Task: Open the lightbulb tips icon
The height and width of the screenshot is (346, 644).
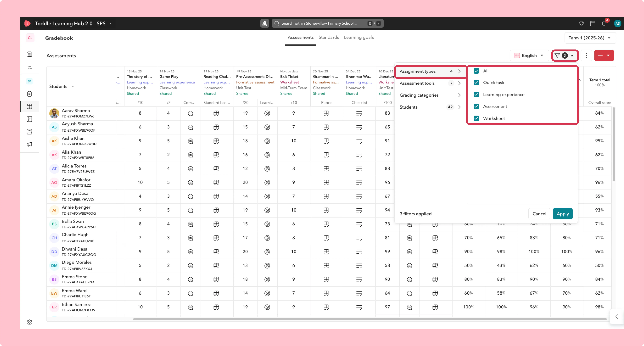Action: pos(582,23)
